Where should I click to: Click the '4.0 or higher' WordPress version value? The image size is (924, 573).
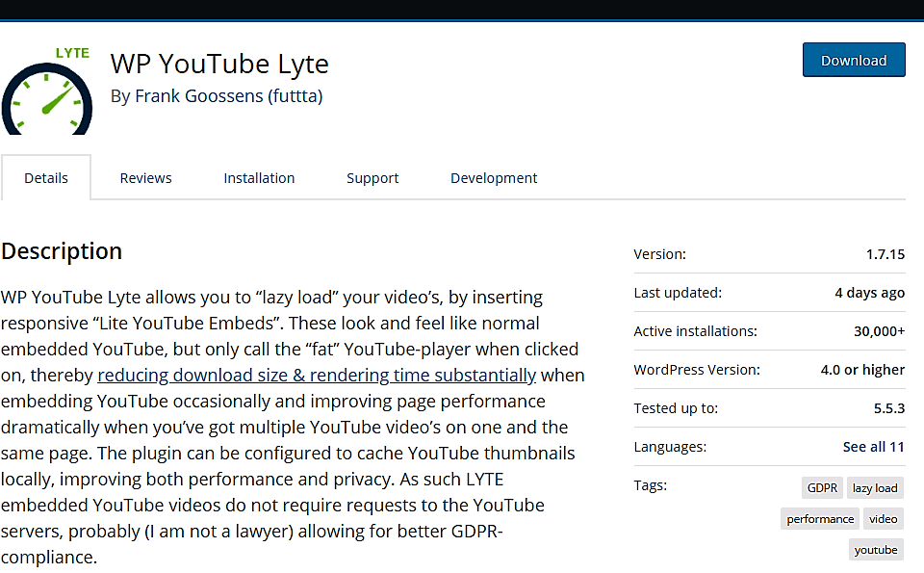click(x=862, y=370)
